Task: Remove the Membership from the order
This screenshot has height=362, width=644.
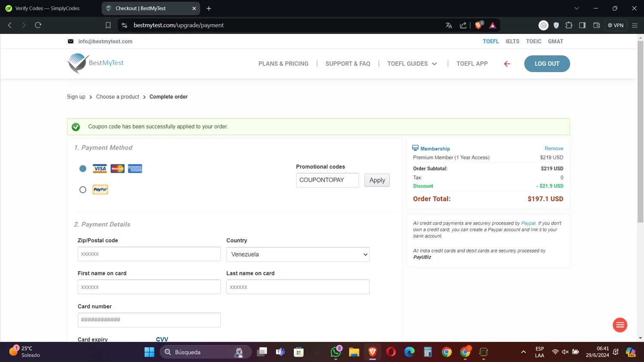Action: 554,148
